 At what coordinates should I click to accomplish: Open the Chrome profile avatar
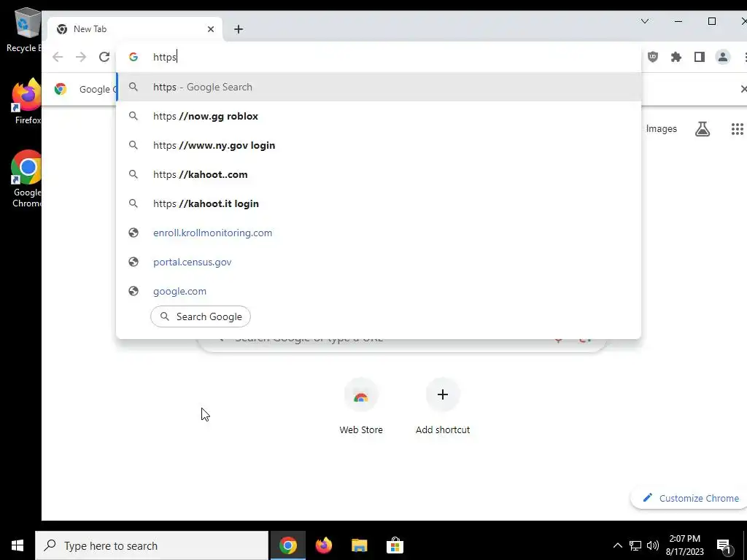[723, 57]
